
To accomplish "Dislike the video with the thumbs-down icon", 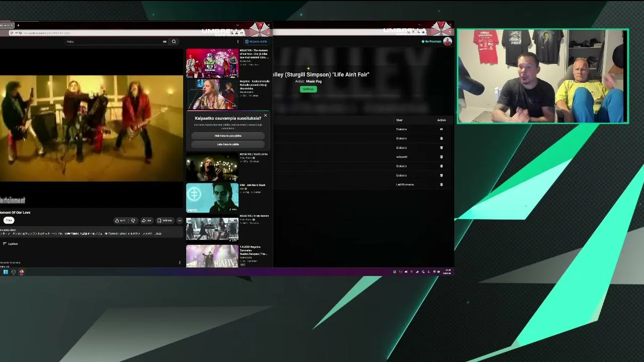I will (x=133, y=220).
